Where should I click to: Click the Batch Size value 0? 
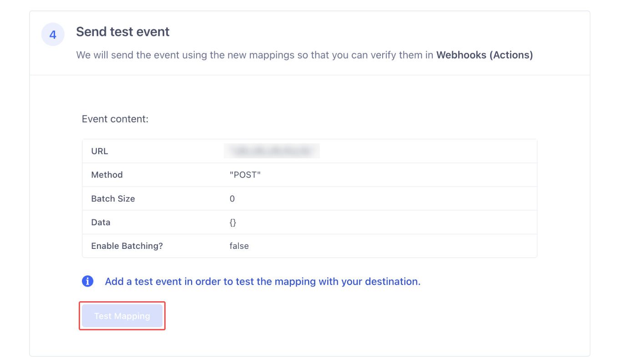click(233, 198)
